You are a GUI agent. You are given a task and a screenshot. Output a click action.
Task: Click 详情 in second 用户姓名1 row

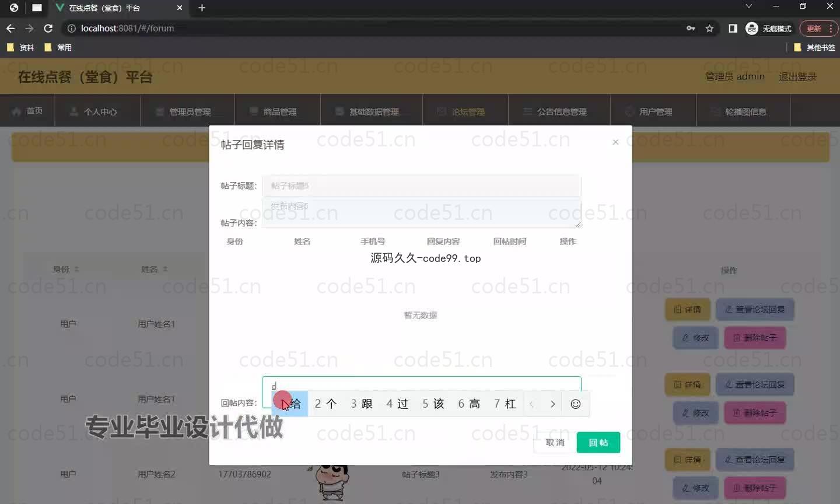tap(687, 384)
